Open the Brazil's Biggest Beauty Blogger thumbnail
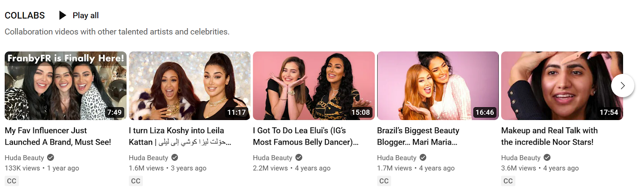Image resolution: width=644 pixels, height=193 pixels. pos(438,85)
